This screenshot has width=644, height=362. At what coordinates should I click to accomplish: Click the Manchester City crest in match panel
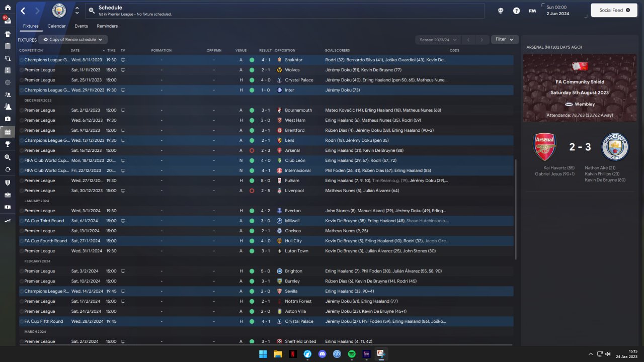pyautogui.click(x=615, y=147)
